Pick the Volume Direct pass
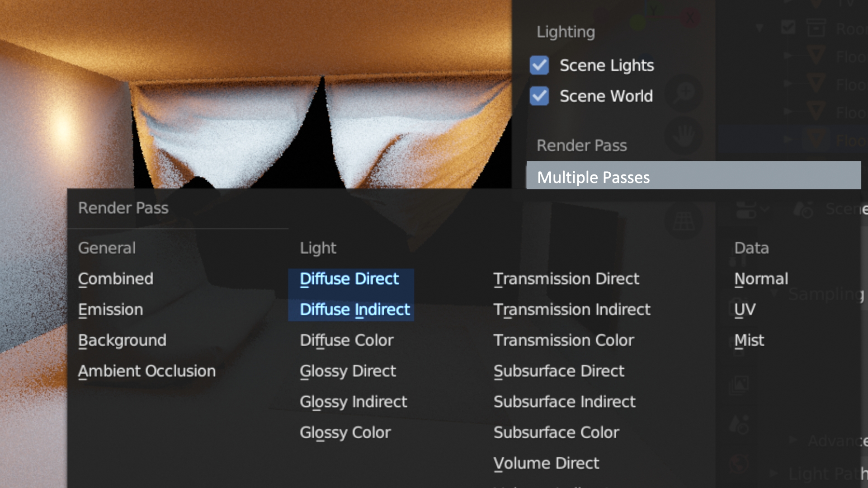Image resolution: width=868 pixels, height=488 pixels. coord(547,463)
